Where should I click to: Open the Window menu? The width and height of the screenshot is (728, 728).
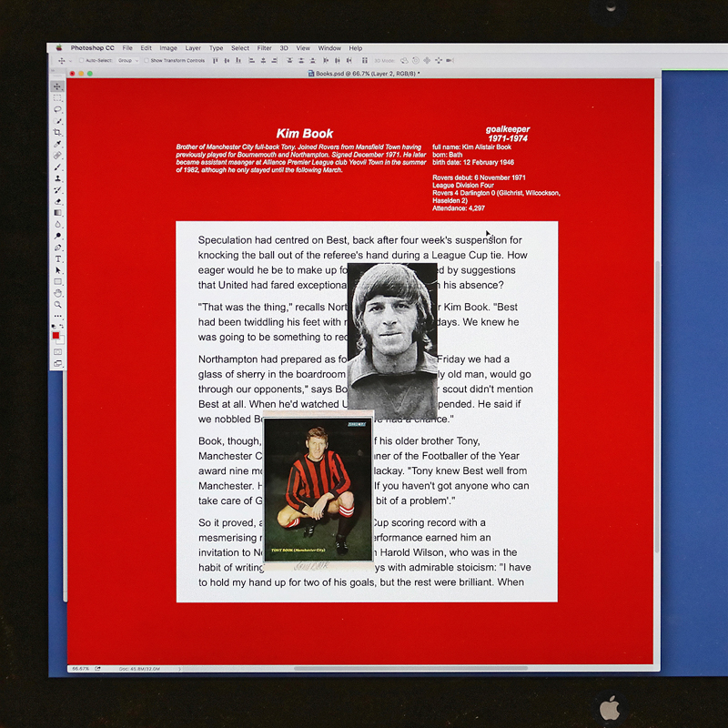click(329, 48)
